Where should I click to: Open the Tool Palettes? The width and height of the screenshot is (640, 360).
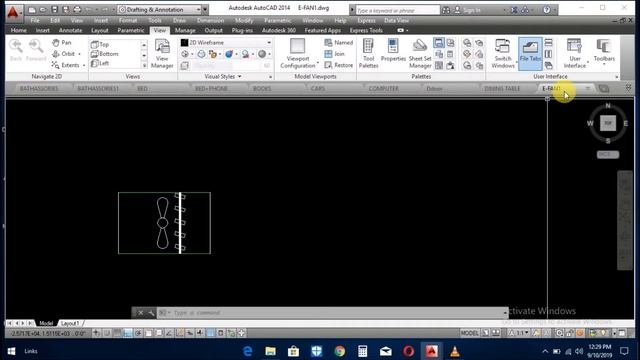[x=368, y=54]
